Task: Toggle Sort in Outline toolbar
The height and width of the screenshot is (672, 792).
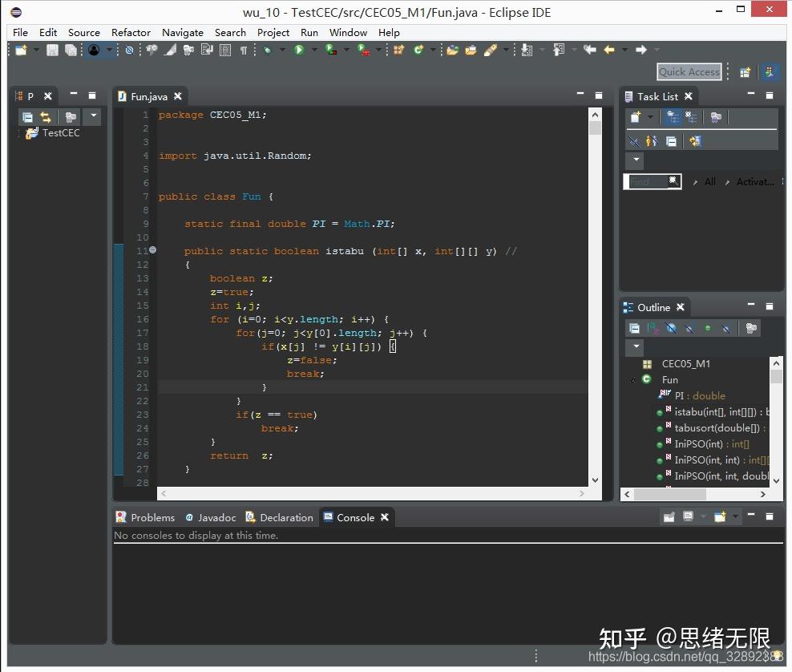Action: pos(653,329)
